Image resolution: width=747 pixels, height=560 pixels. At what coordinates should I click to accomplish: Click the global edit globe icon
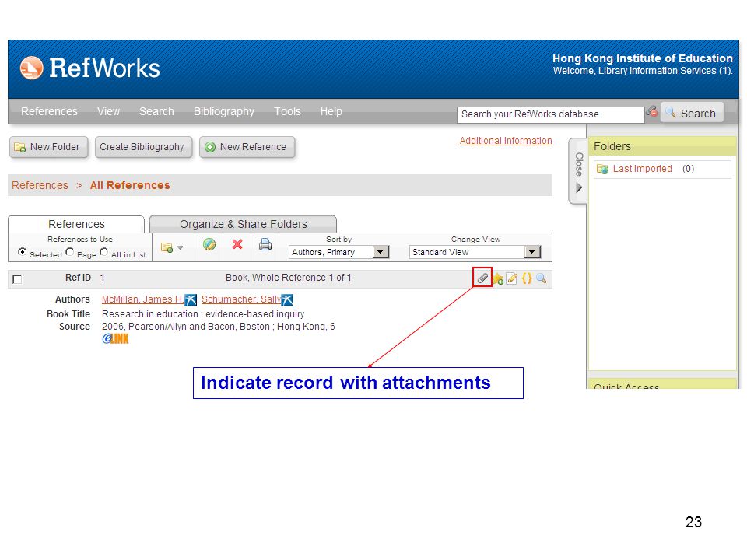pos(209,245)
